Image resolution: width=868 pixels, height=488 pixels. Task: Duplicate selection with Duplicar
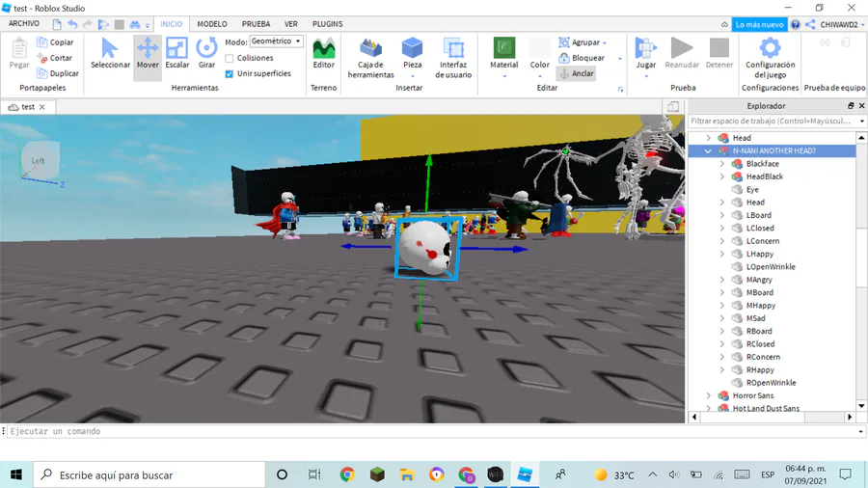[58, 73]
